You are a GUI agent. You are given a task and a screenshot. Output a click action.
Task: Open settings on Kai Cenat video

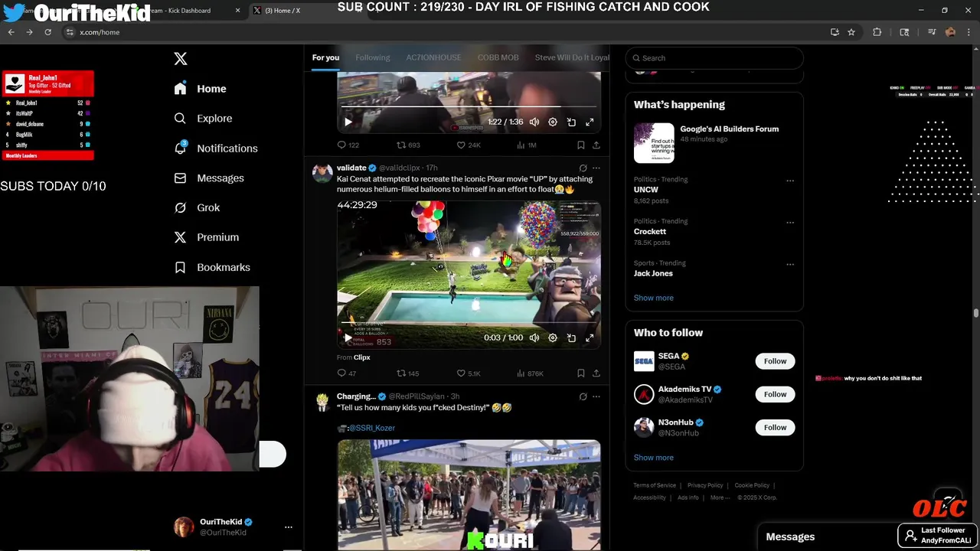(x=553, y=337)
